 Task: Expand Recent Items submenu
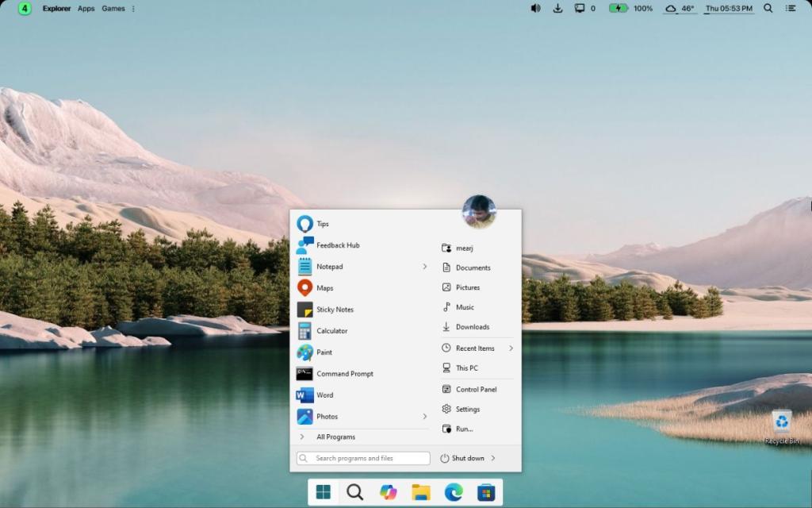click(511, 348)
